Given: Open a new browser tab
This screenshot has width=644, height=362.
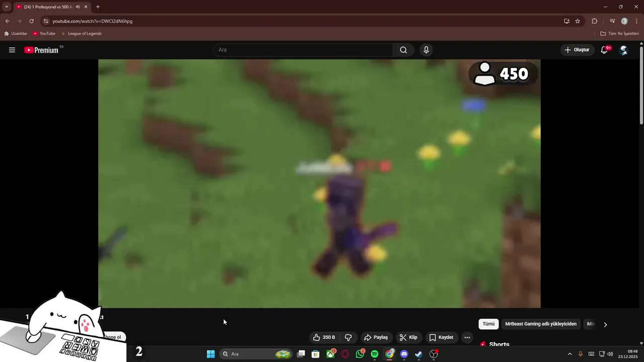Looking at the screenshot, I should click(98, 7).
